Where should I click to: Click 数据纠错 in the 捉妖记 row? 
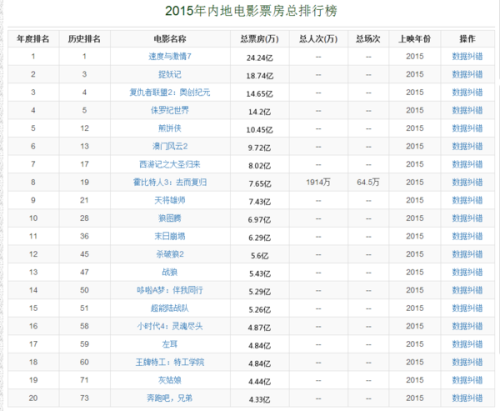point(467,74)
